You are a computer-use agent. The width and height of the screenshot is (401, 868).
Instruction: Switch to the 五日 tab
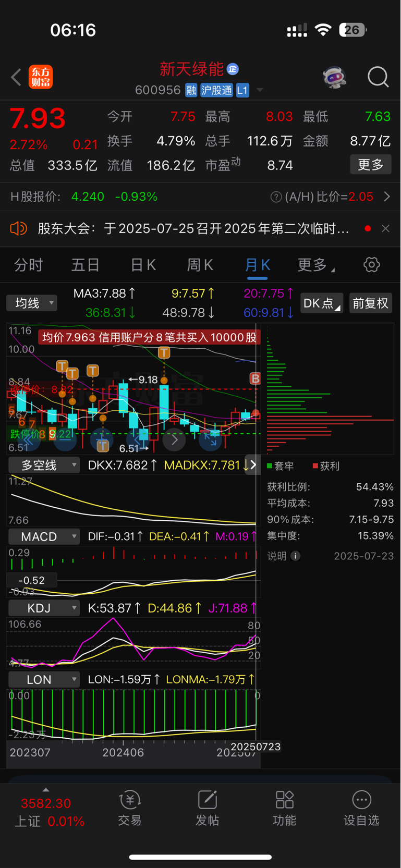tap(86, 265)
